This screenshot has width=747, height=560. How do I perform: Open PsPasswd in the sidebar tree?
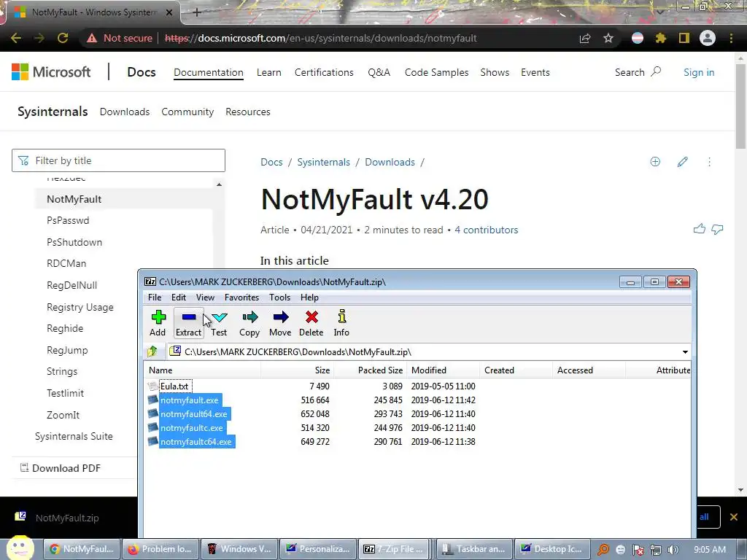(x=68, y=220)
